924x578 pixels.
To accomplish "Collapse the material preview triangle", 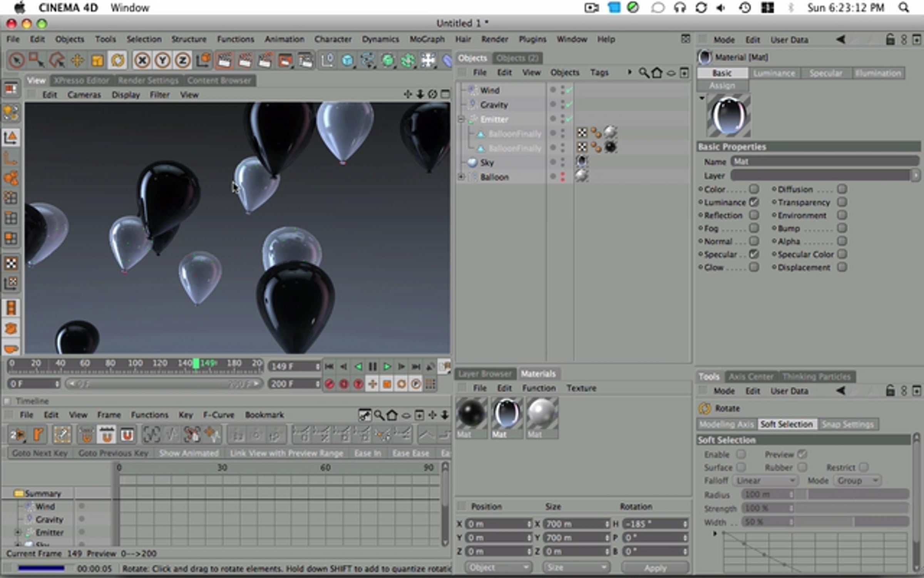I will (702, 98).
